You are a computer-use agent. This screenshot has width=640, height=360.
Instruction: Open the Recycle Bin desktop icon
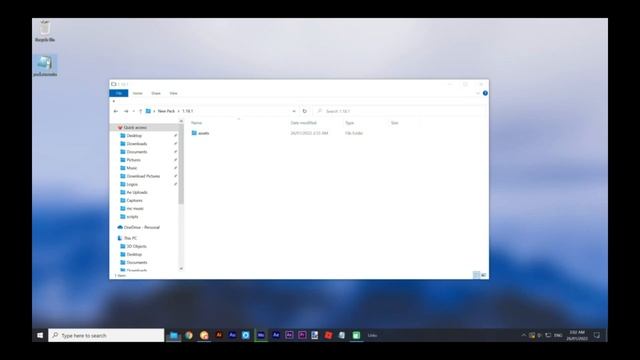45,31
